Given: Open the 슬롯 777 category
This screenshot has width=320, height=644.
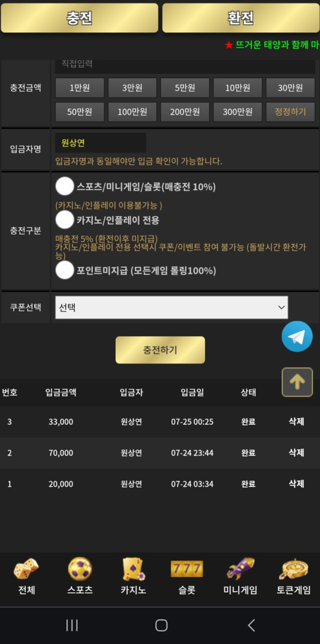Looking at the screenshot, I should pyautogui.click(x=187, y=577).
